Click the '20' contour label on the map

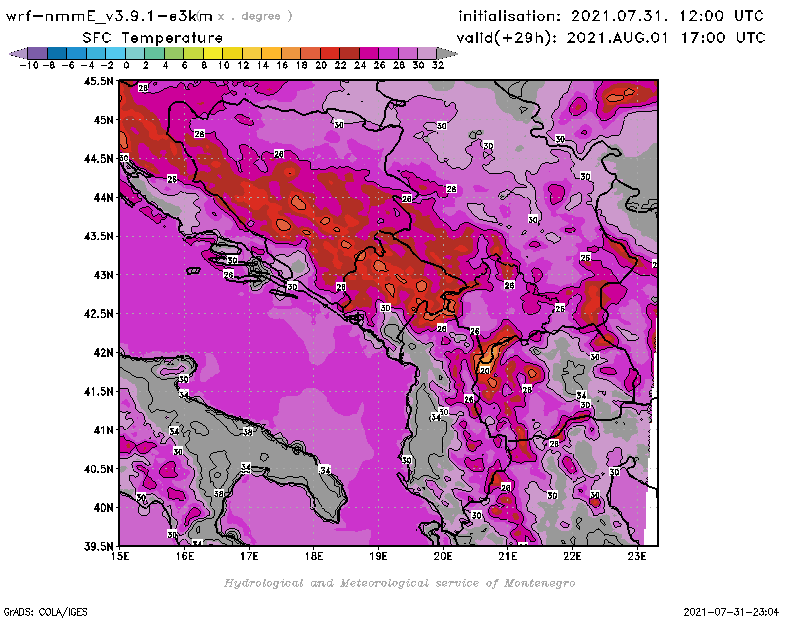tap(485, 370)
